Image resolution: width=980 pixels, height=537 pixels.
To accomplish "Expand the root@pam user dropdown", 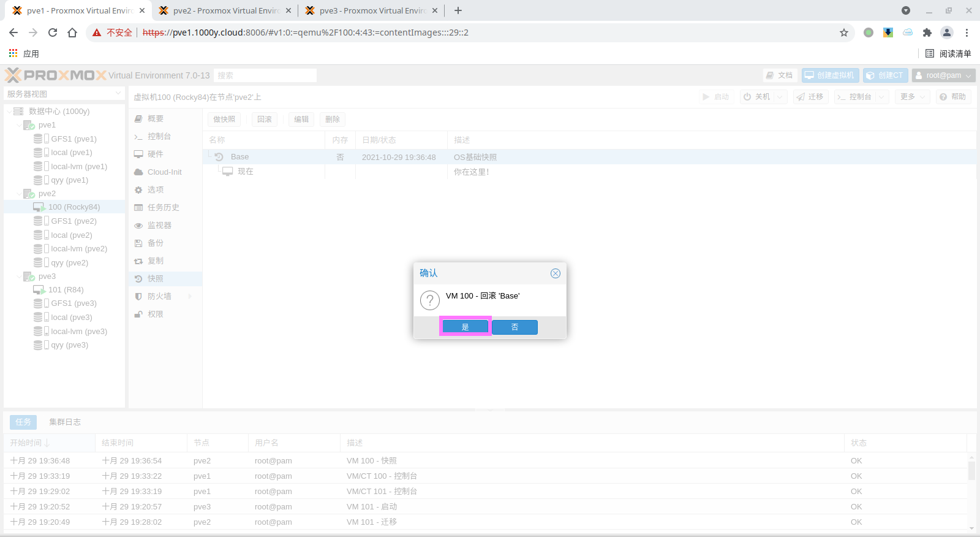I will click(943, 75).
